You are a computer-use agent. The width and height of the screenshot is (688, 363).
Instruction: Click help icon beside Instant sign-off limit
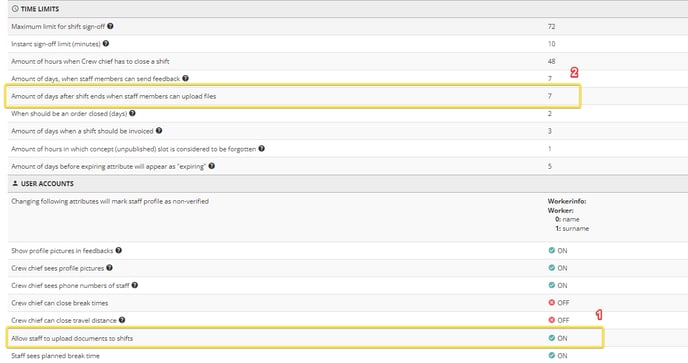tap(106, 43)
